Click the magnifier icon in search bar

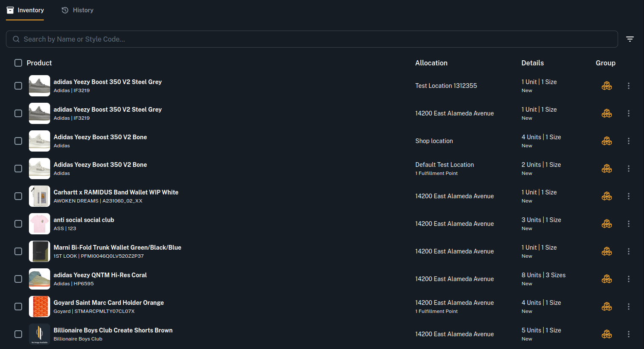click(x=16, y=39)
